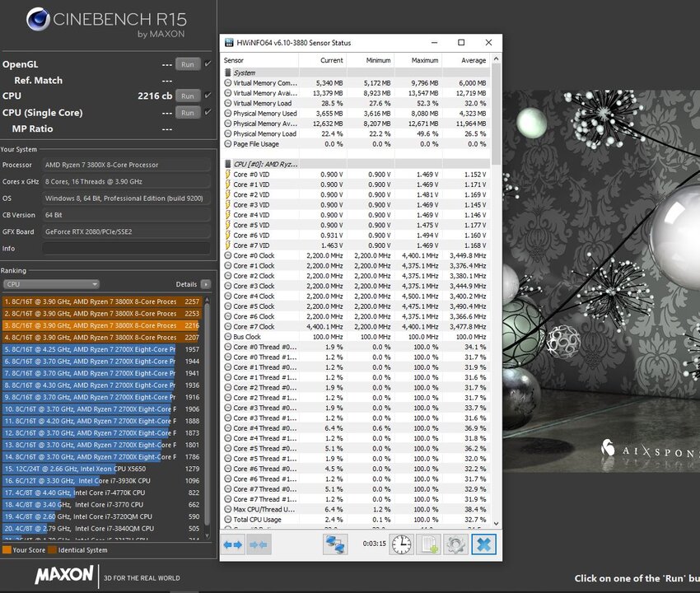Select ranking row 17 Intel Core i7-4770K

pyautogui.click(x=102, y=493)
